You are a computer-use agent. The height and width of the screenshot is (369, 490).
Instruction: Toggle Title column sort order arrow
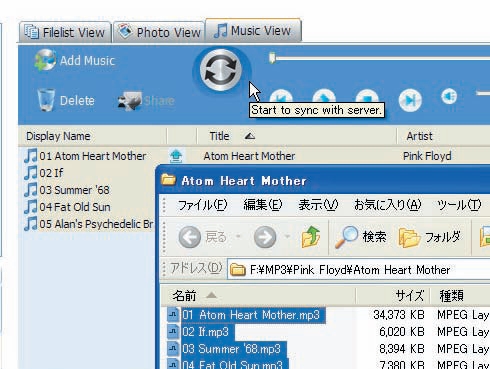[x=250, y=136]
